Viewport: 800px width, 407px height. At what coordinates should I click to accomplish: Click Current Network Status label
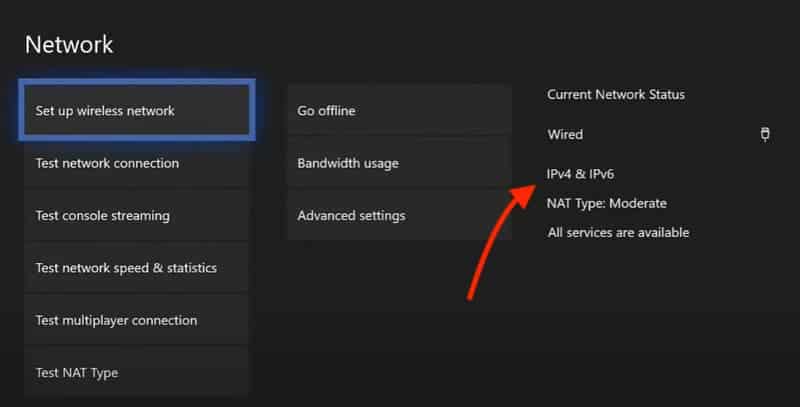point(616,94)
